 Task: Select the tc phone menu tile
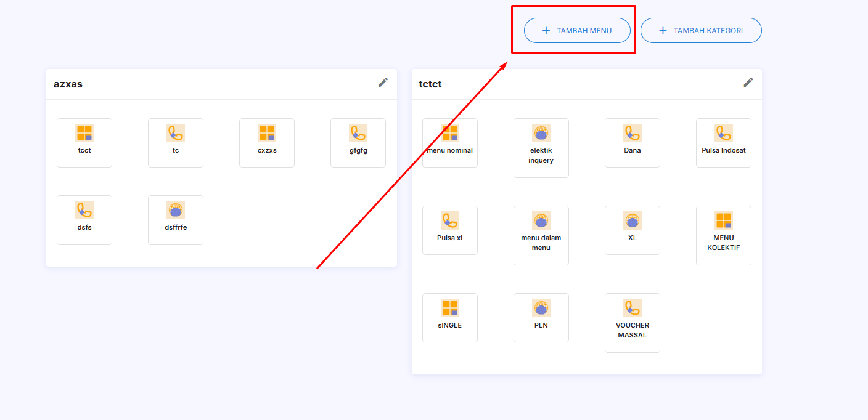(x=176, y=142)
